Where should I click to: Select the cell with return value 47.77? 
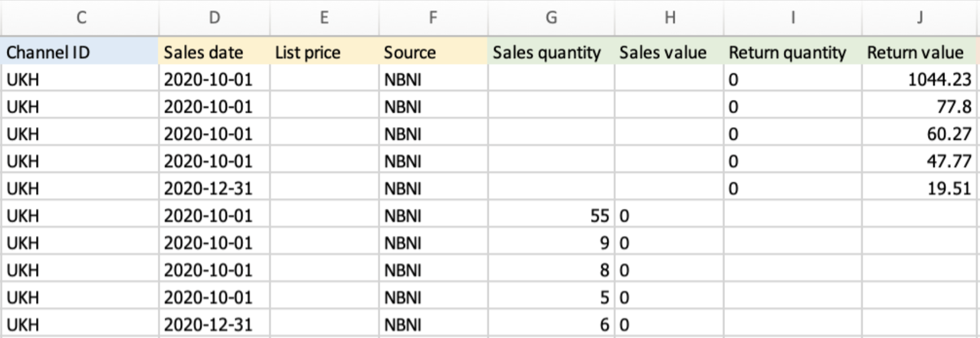pos(919,162)
